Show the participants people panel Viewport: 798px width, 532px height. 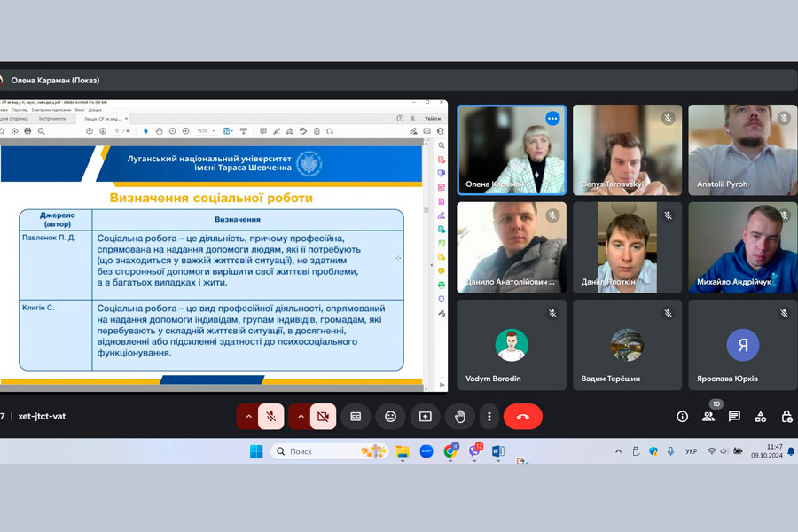click(x=708, y=417)
